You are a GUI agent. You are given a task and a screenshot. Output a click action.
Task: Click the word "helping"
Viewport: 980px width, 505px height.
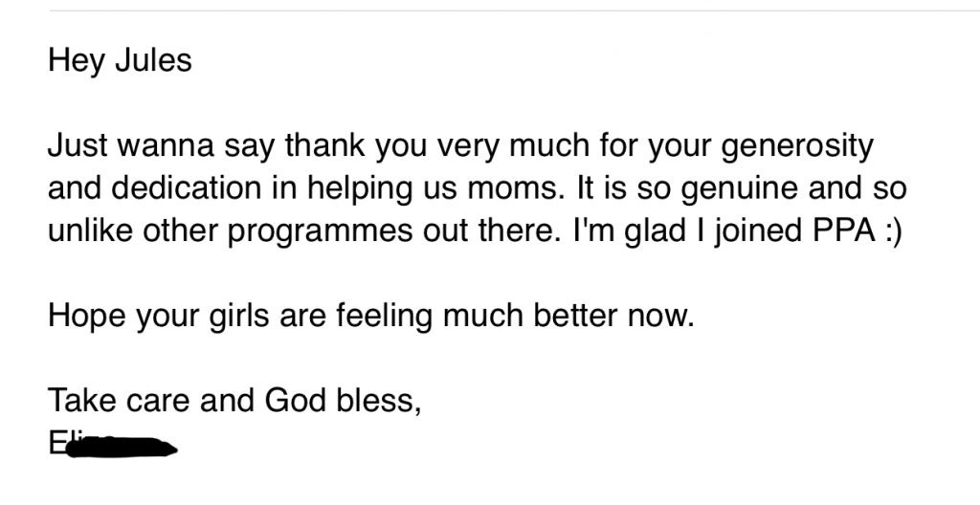tap(361, 189)
